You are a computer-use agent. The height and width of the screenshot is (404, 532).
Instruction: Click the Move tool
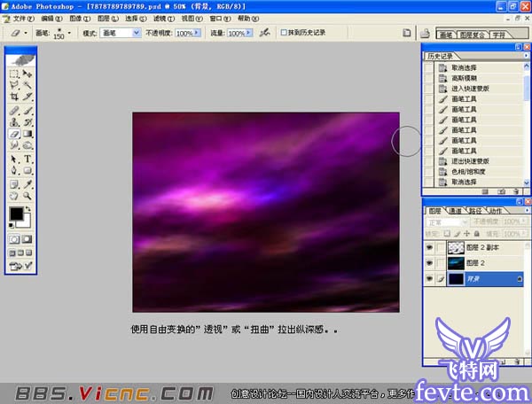coord(28,74)
